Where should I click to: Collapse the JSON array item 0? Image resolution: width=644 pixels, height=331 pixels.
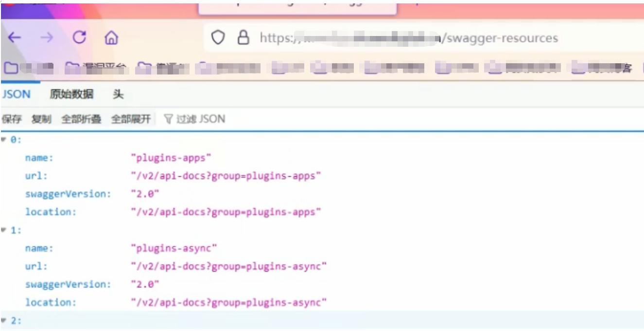(x=4, y=140)
